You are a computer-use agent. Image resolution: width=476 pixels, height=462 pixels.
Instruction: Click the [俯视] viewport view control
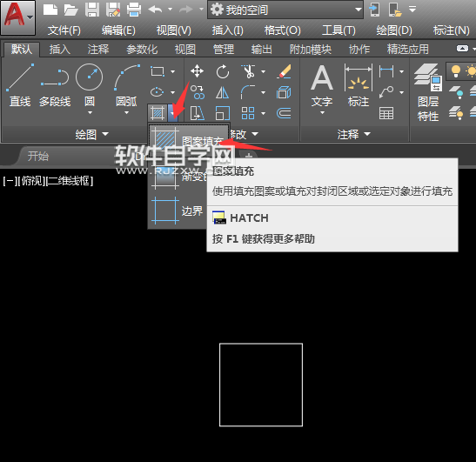pos(31,181)
